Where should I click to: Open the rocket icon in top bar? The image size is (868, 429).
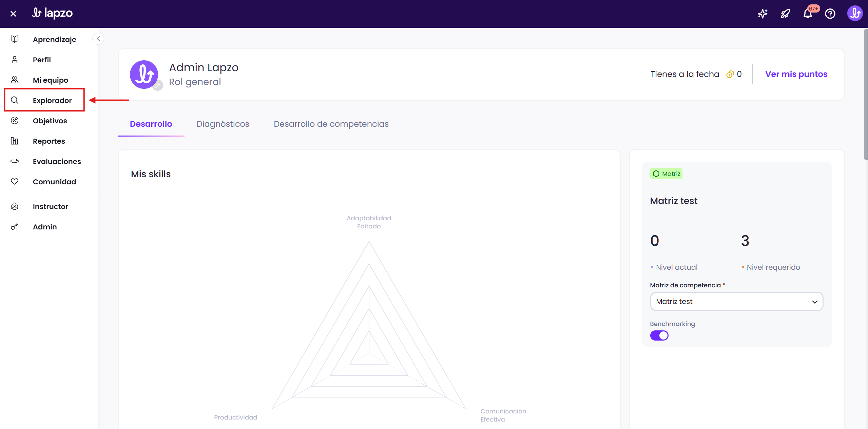click(785, 14)
